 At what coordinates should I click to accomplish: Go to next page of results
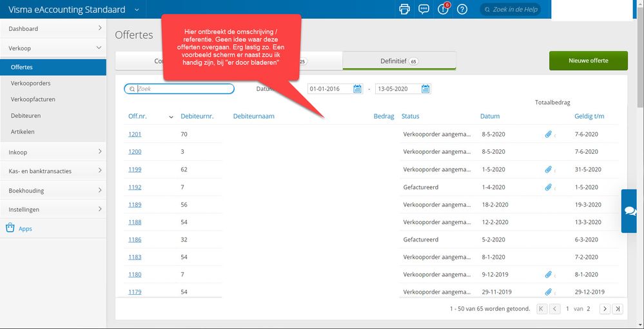(605, 309)
